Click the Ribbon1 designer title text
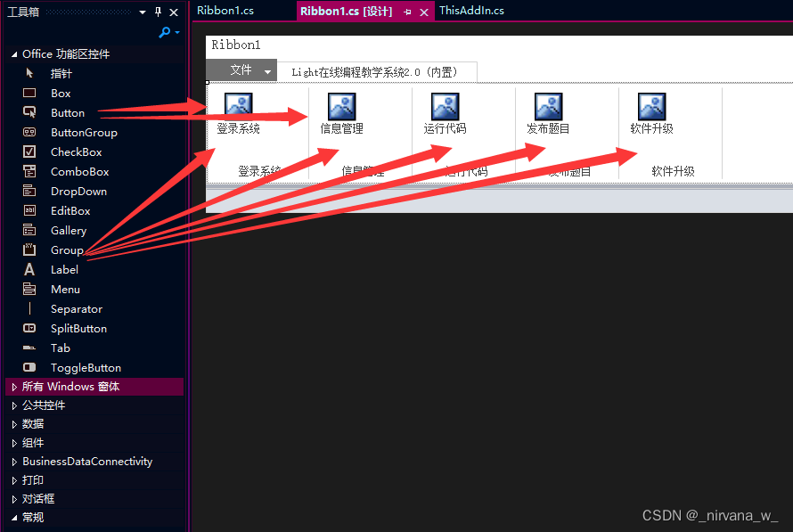Viewport: 793px width, 532px height. [x=236, y=45]
